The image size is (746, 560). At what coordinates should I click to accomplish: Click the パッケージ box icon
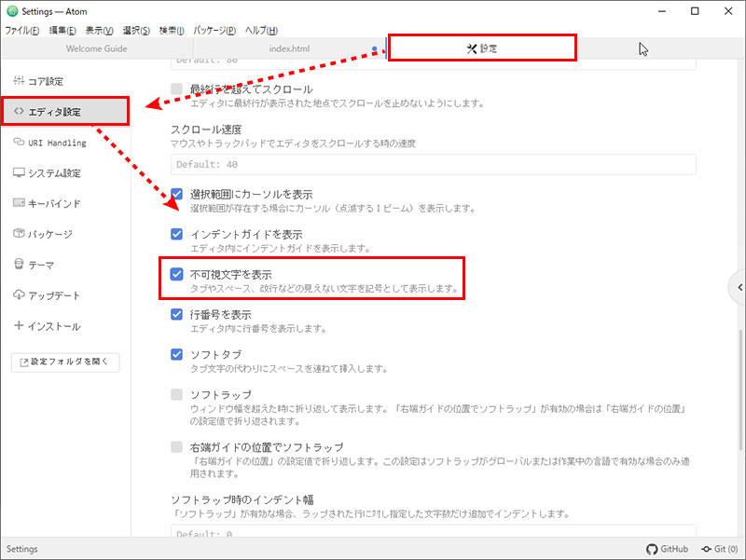(19, 233)
